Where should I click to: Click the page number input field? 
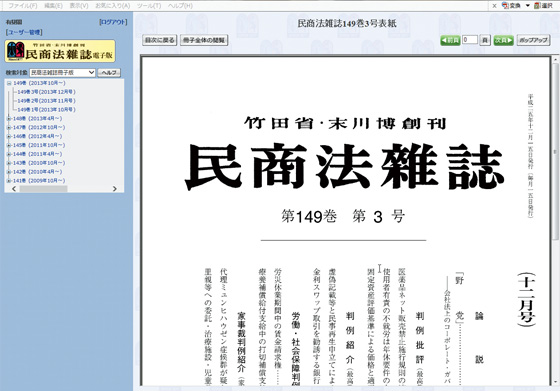click(470, 40)
